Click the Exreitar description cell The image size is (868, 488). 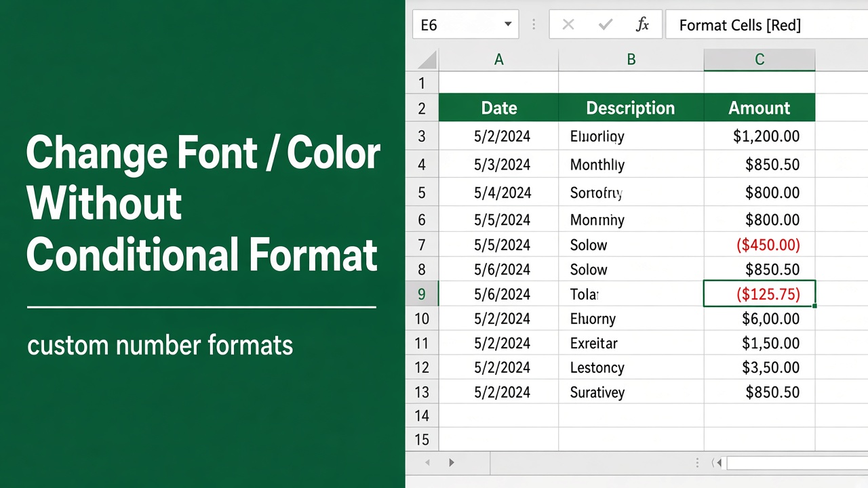[x=631, y=343]
